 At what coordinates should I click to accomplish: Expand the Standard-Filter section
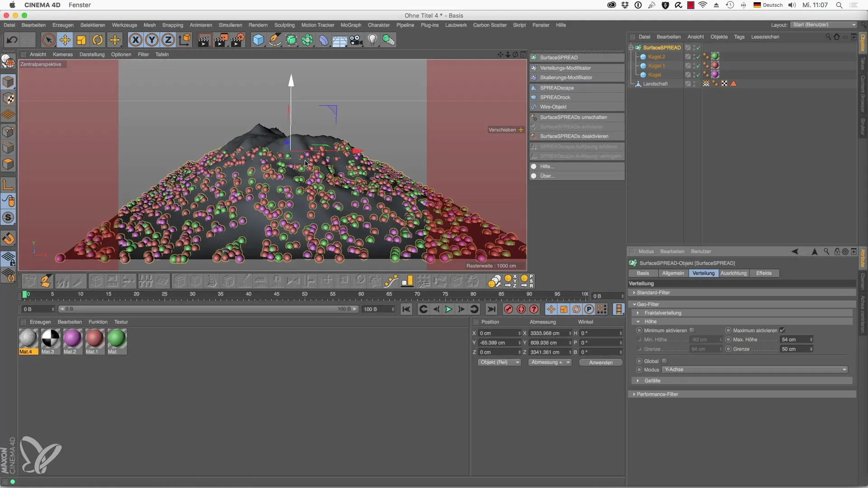(634, 293)
